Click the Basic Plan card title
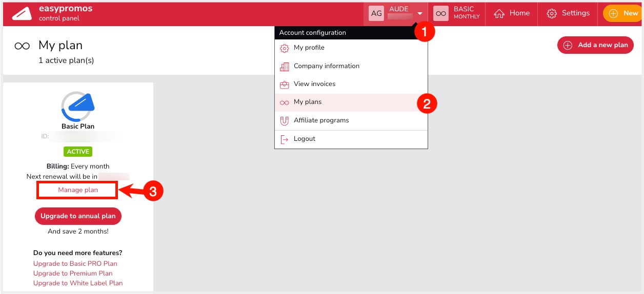Image resolution: width=644 pixels, height=294 pixels. pos(78,126)
